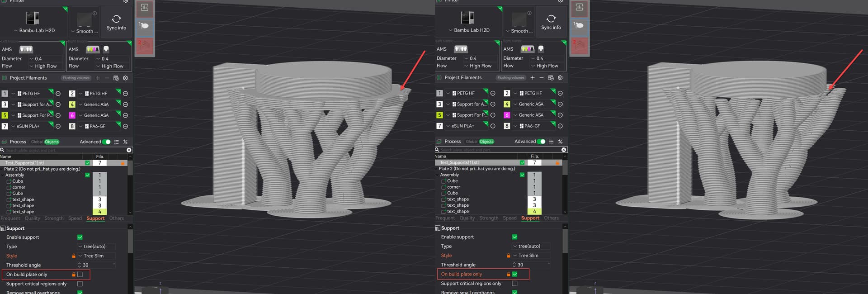Open right nozzle High Flow dropdown, left screenshot

pyautogui.click(x=113, y=66)
